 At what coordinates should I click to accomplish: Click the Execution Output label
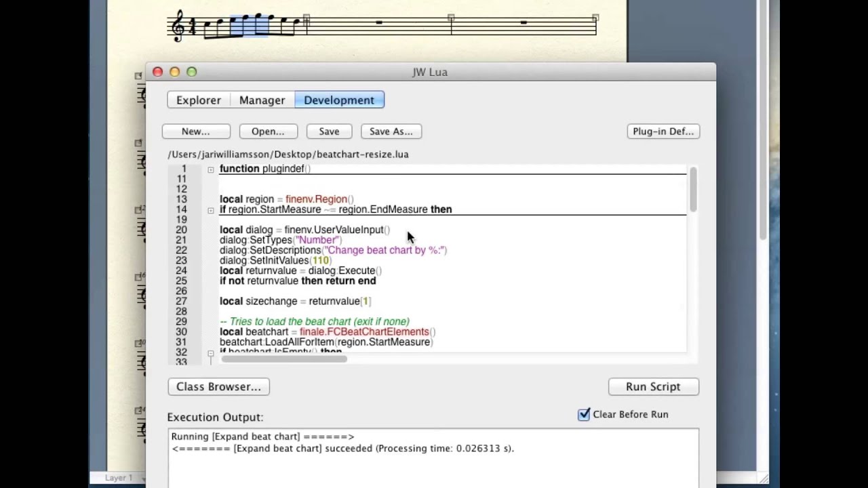215,417
